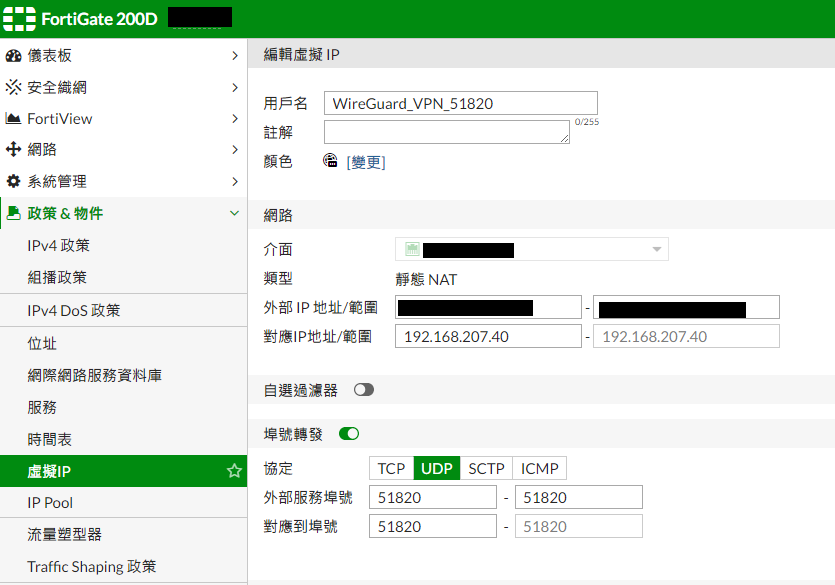Expand the FortiView menu chevron
The width and height of the screenshot is (835, 585).
pos(235,118)
